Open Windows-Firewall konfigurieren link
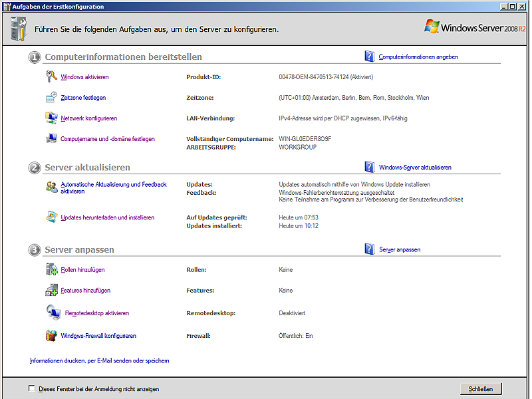The width and height of the screenshot is (532, 399). (98, 336)
